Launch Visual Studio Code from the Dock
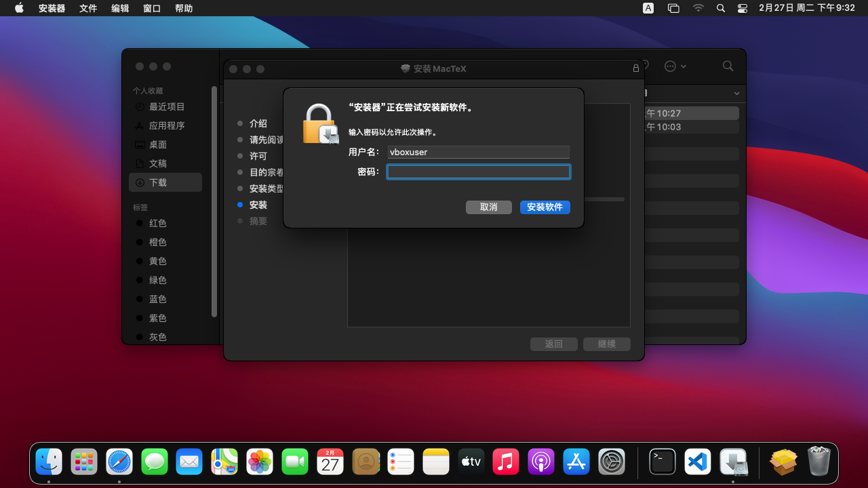868x488 pixels. [698, 462]
